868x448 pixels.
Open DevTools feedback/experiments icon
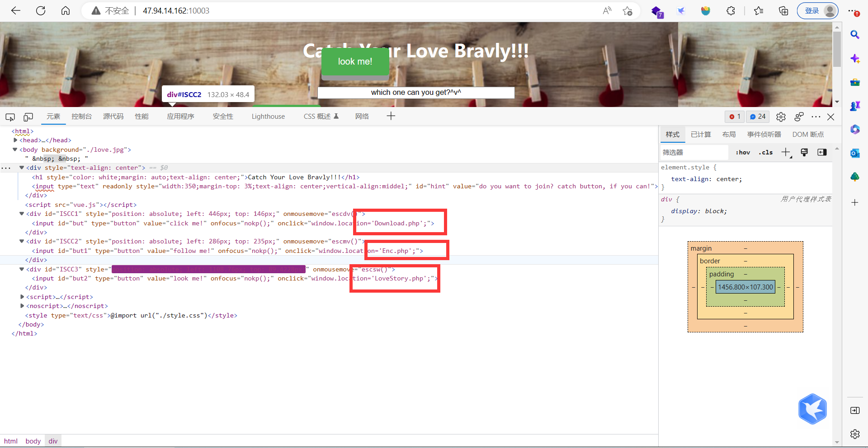tap(799, 117)
